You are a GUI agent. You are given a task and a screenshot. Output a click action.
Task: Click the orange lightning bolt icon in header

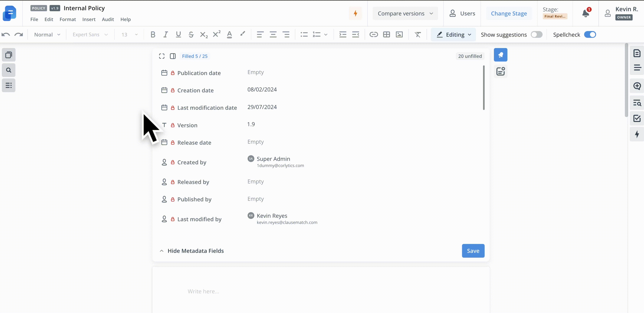click(355, 13)
